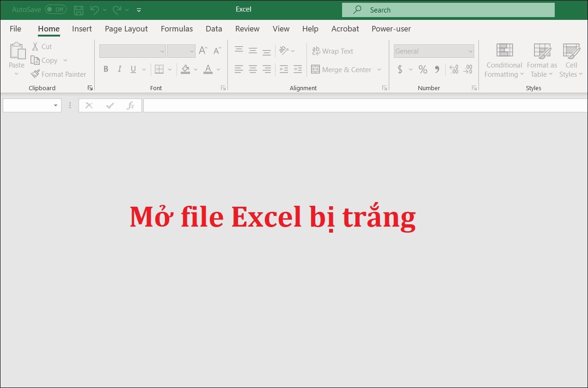Toggle Bold formatting
Screen dimensions: 588x388
coord(106,69)
